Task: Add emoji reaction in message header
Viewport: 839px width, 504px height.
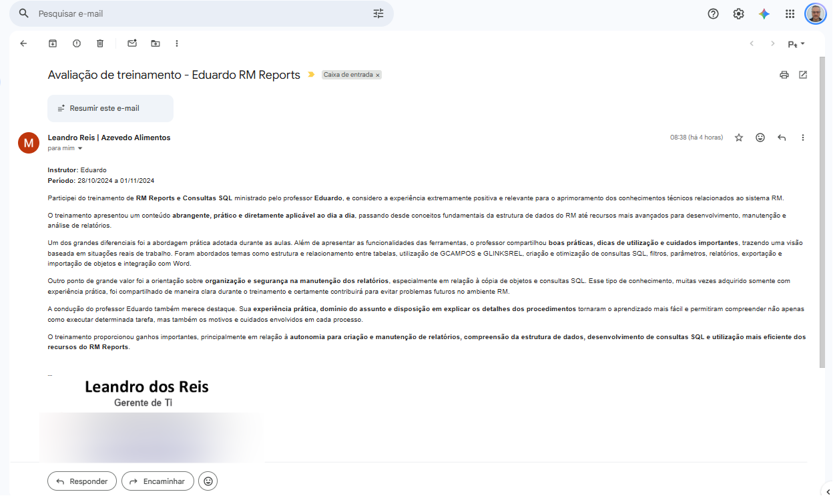Action: (760, 138)
